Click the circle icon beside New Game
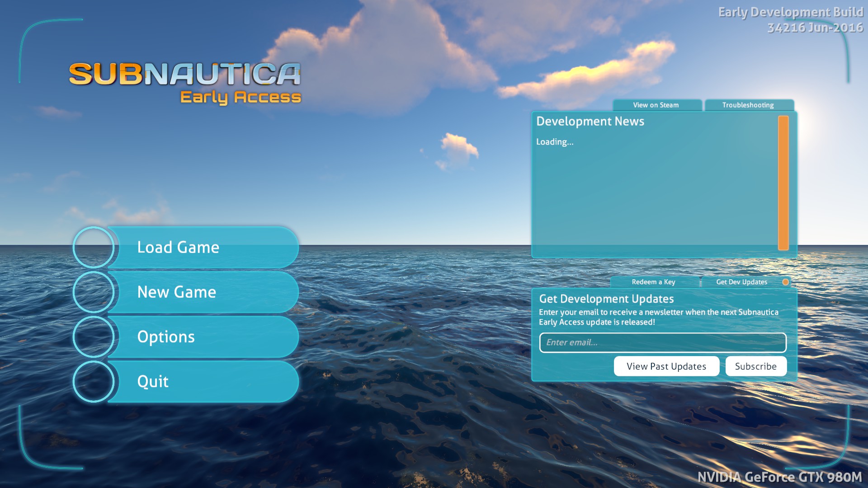 94,292
